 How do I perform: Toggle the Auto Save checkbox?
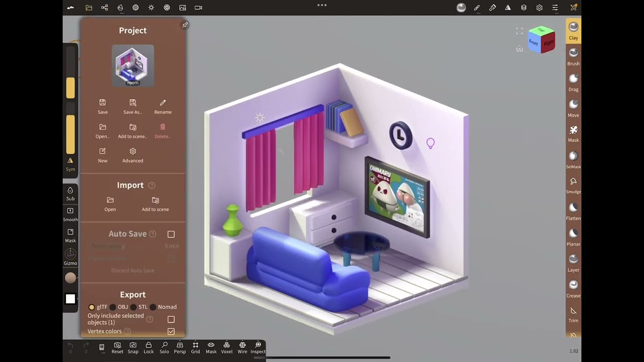click(171, 234)
